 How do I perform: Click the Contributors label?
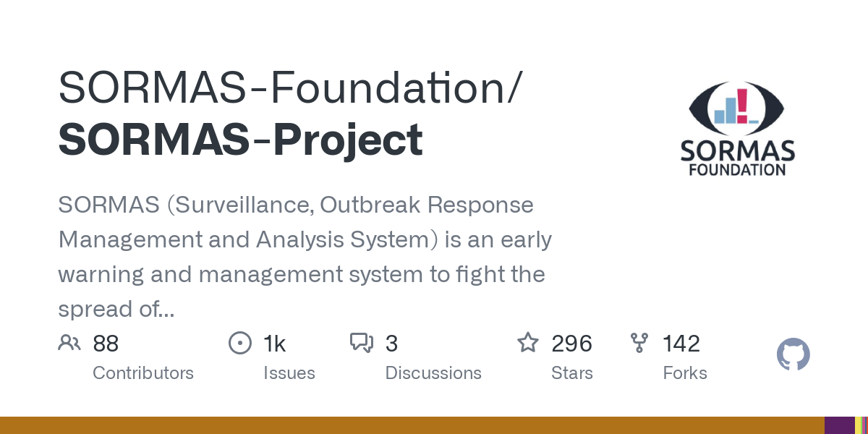pyautogui.click(x=143, y=373)
